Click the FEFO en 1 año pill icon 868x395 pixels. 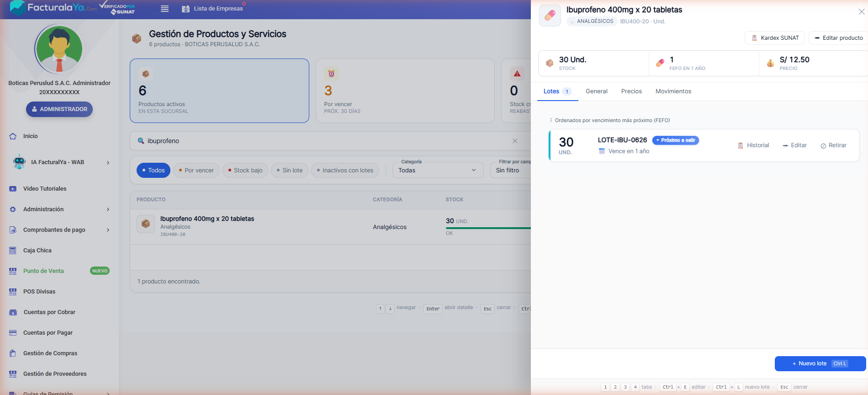click(x=660, y=63)
